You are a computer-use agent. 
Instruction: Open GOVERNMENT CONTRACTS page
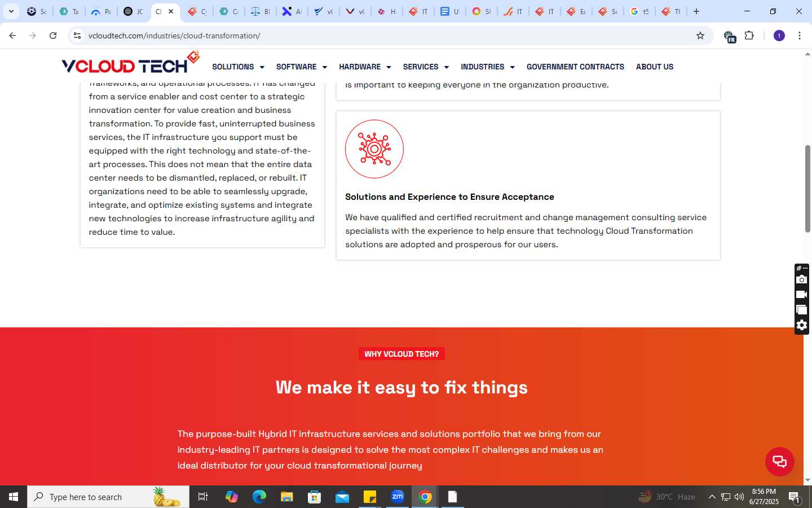point(575,67)
